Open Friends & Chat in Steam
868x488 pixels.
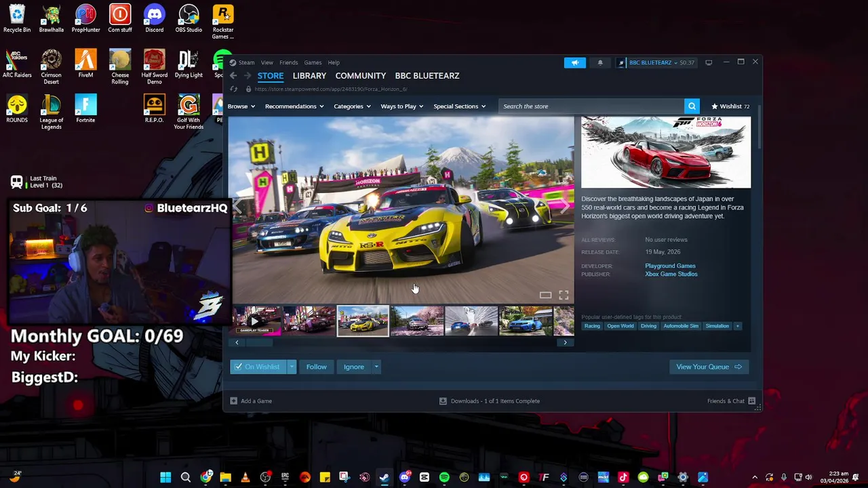(731, 401)
